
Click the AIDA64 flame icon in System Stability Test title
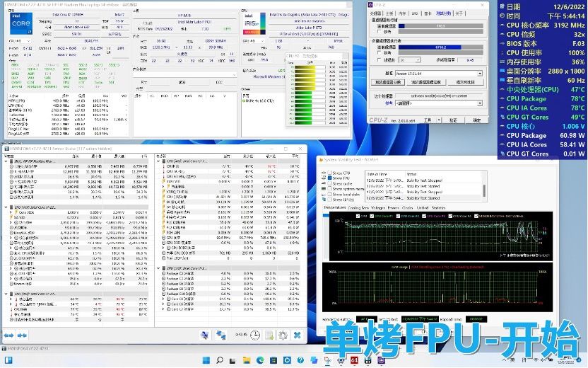(321, 160)
